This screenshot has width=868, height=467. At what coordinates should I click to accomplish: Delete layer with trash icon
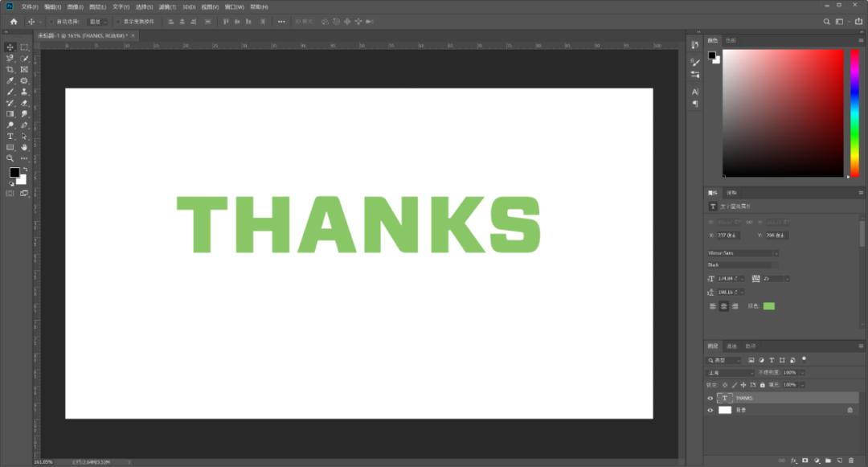851,461
